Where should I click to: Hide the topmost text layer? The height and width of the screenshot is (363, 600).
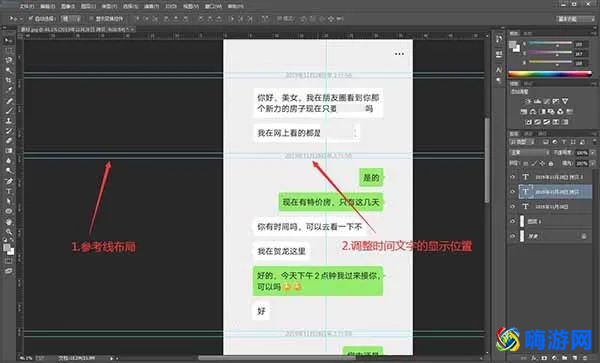coord(513,177)
